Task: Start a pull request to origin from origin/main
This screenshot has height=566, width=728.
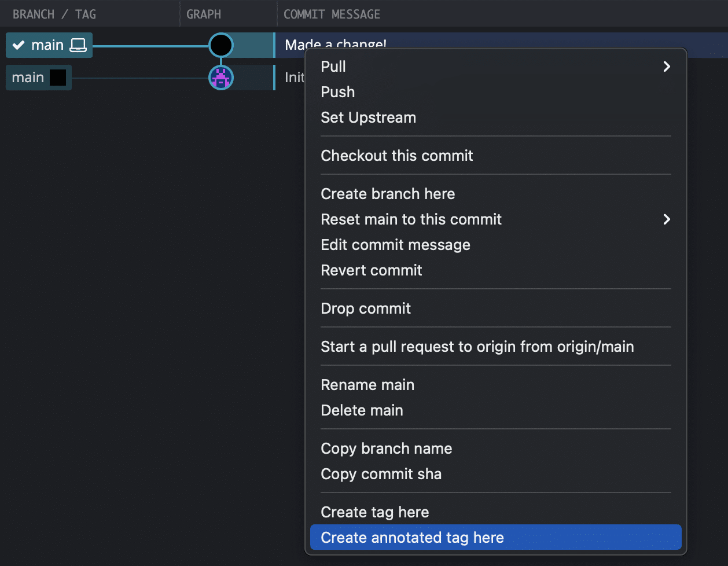Action: (x=477, y=346)
